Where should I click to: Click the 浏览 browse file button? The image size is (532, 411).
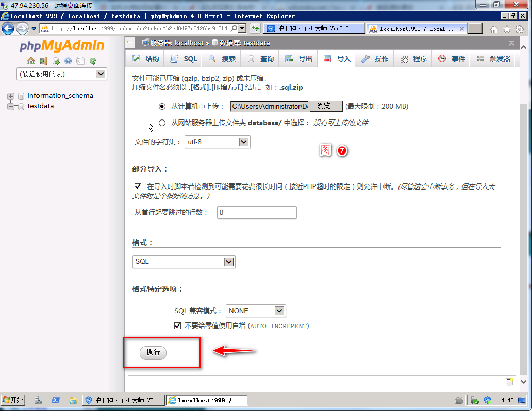click(x=326, y=106)
